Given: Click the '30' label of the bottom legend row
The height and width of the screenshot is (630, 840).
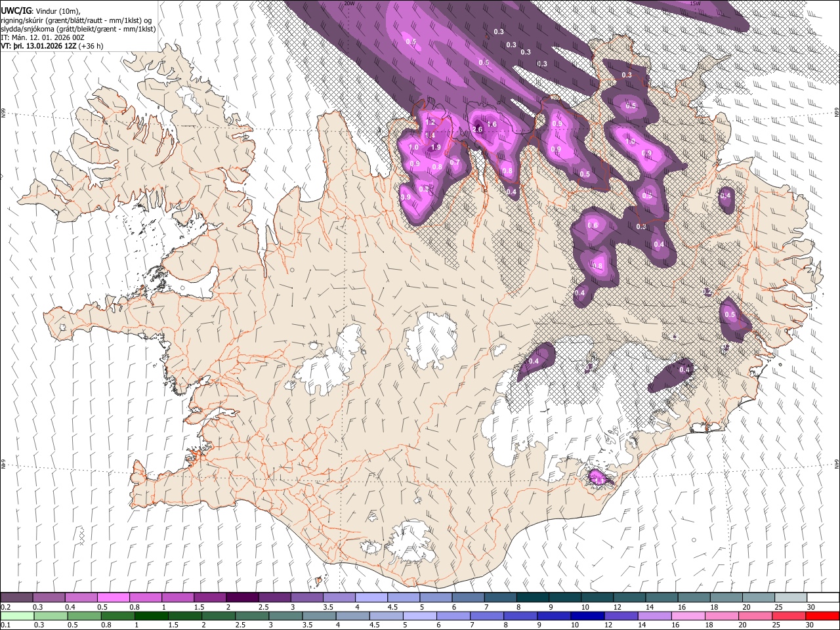Looking at the screenshot, I should pyautogui.click(x=811, y=625).
